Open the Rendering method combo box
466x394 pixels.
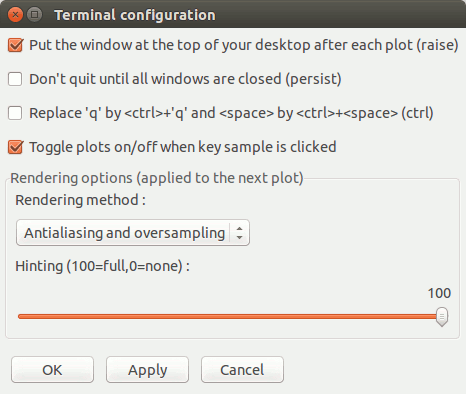pos(133,233)
